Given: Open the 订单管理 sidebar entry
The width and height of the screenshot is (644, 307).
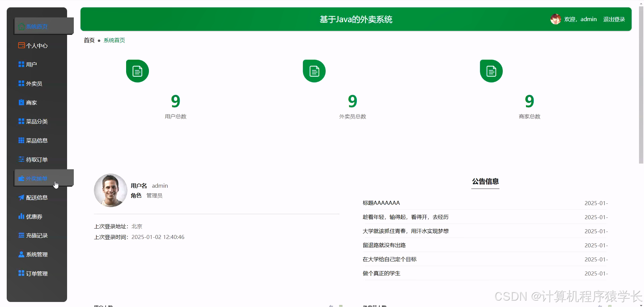Looking at the screenshot, I should pos(37,273).
